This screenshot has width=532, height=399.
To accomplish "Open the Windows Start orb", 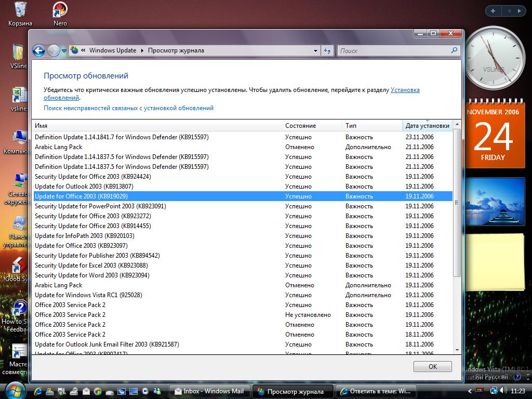I will [14, 390].
